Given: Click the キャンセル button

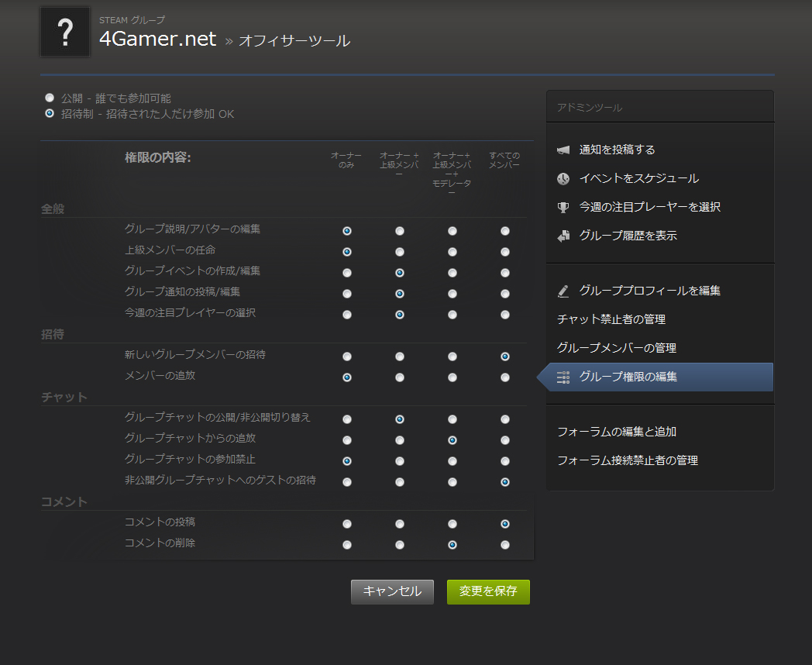Looking at the screenshot, I should click(392, 591).
